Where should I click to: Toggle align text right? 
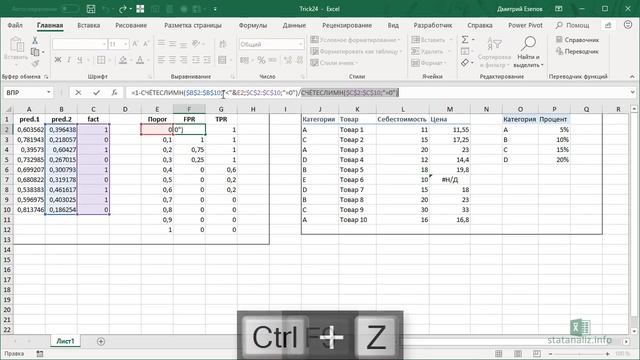click(184, 60)
